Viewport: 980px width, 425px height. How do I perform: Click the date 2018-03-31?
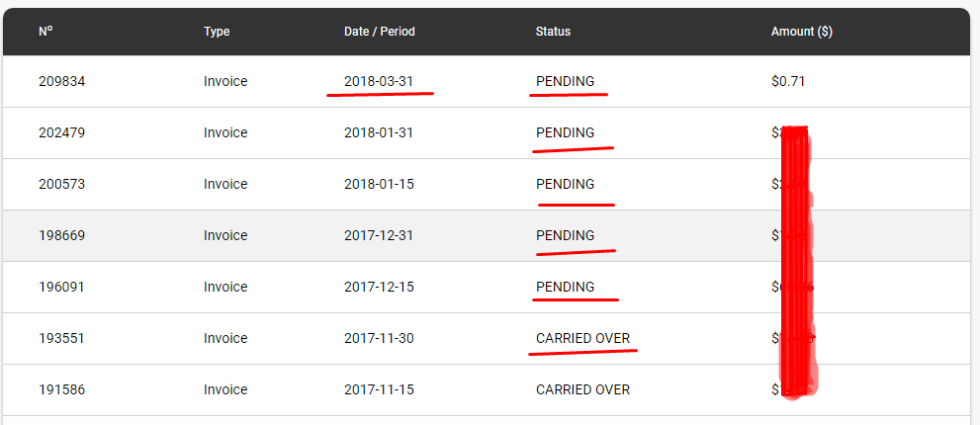[x=379, y=81]
